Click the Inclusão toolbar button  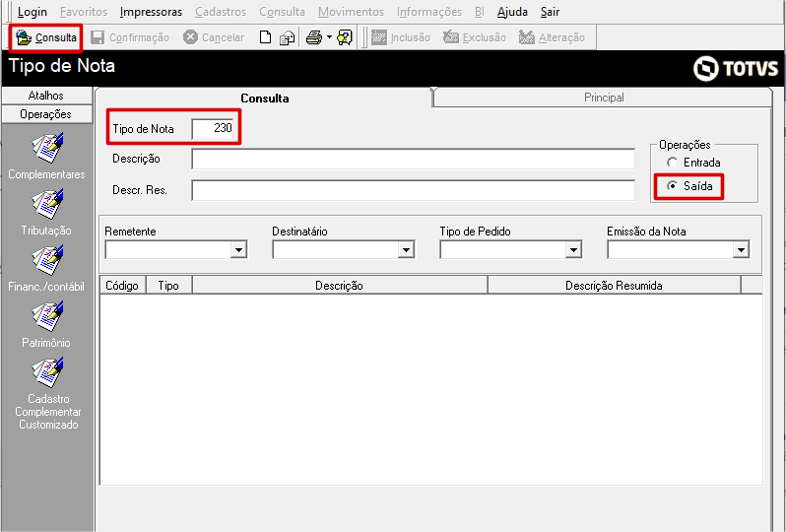click(x=401, y=37)
